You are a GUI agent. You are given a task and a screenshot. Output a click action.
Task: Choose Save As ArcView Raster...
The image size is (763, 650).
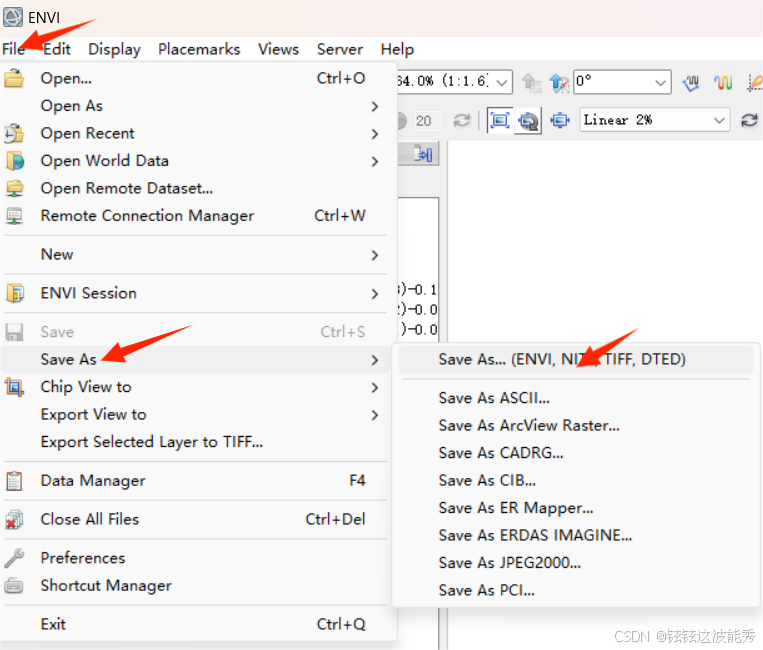(575, 425)
